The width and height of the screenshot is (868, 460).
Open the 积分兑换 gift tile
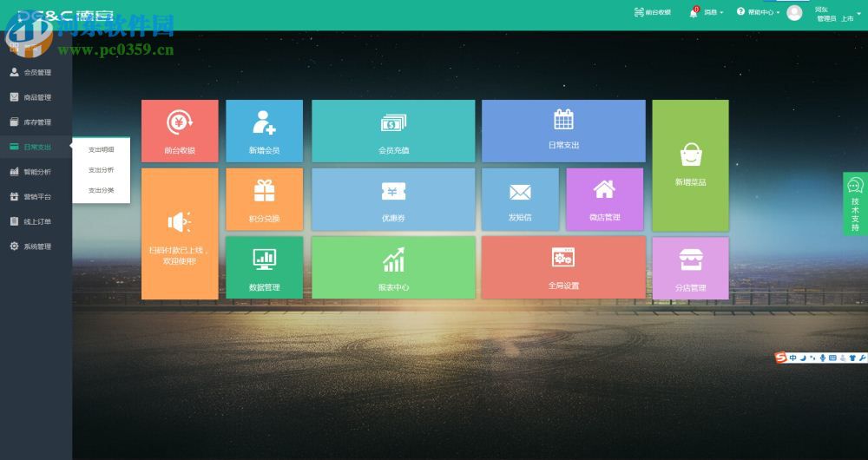click(x=264, y=200)
